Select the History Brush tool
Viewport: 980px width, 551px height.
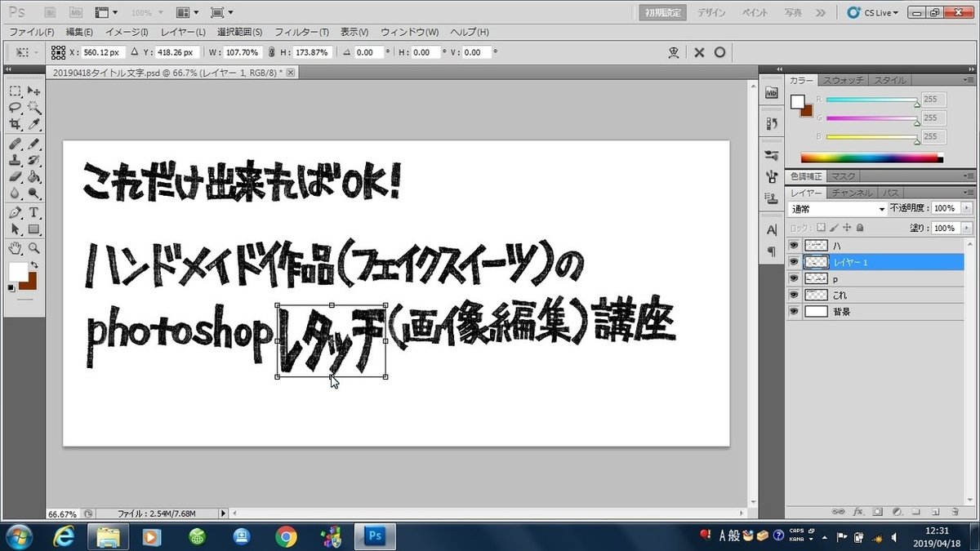click(34, 160)
